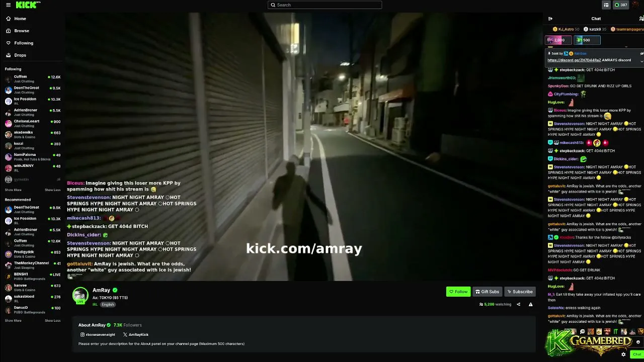644x362 pixels.
Task: Open DanucD in Recommended list
Action: click(x=32, y=310)
